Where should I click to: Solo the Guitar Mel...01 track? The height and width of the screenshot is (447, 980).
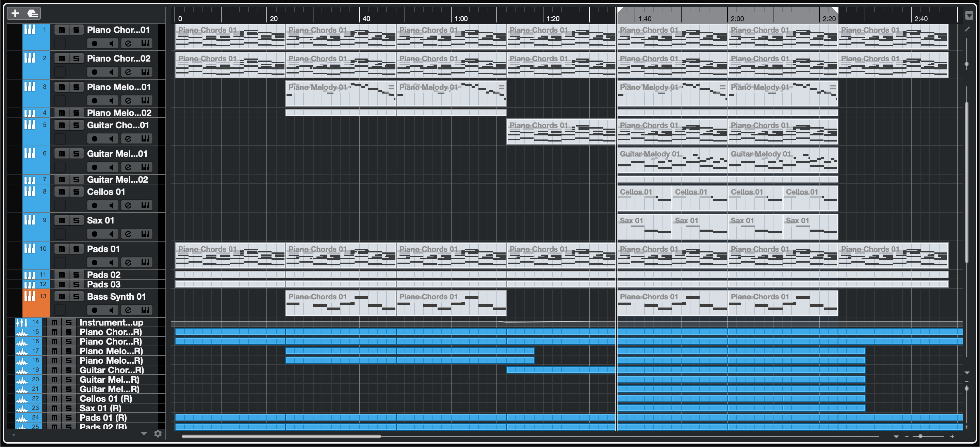(76, 154)
